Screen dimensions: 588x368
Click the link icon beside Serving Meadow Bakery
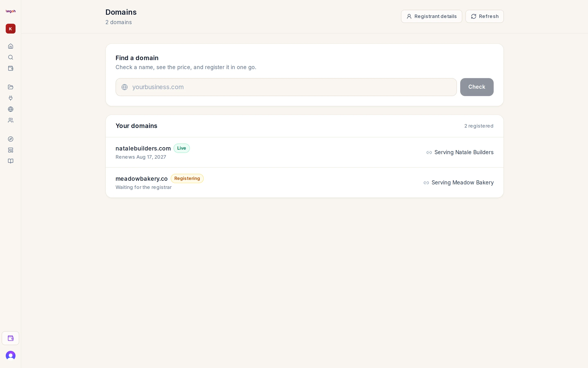click(426, 183)
